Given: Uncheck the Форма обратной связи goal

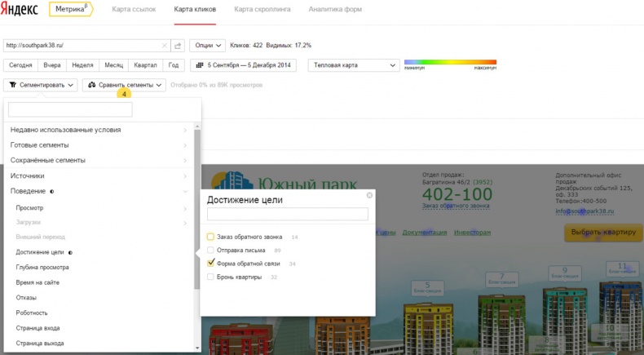Looking at the screenshot, I should pos(211,264).
